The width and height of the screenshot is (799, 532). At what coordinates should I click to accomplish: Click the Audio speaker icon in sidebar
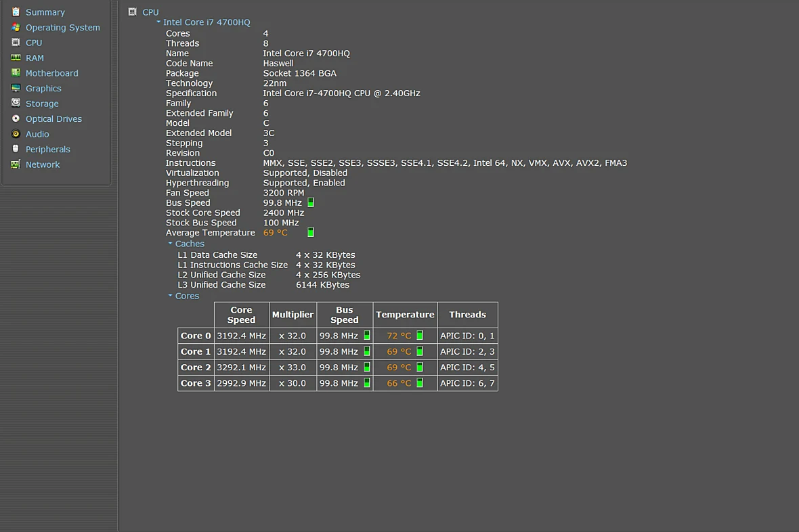click(16, 133)
